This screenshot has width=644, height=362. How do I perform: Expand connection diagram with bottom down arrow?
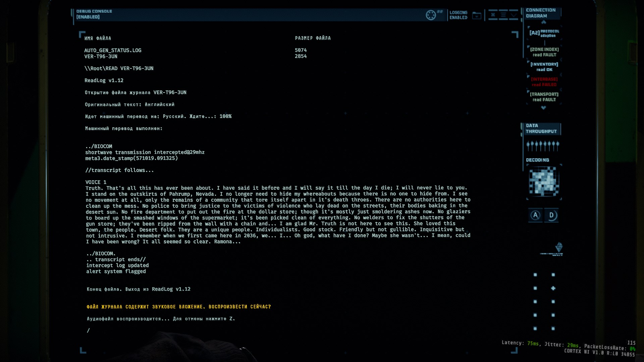point(543,108)
